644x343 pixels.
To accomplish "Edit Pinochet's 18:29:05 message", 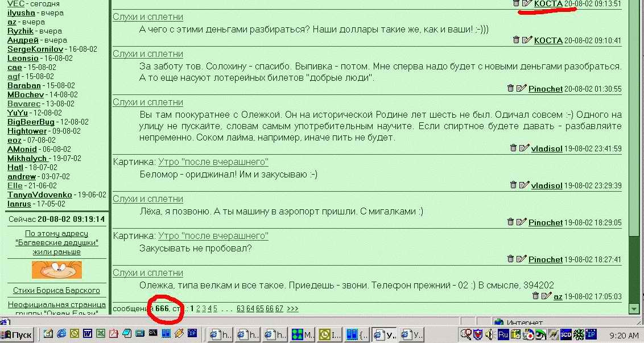I will [x=521, y=222].
